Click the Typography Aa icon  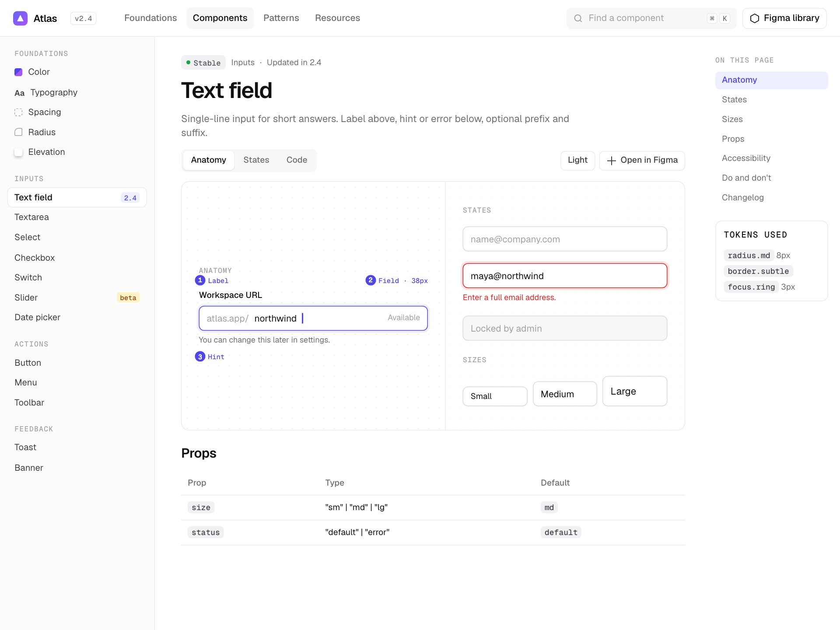click(x=19, y=93)
